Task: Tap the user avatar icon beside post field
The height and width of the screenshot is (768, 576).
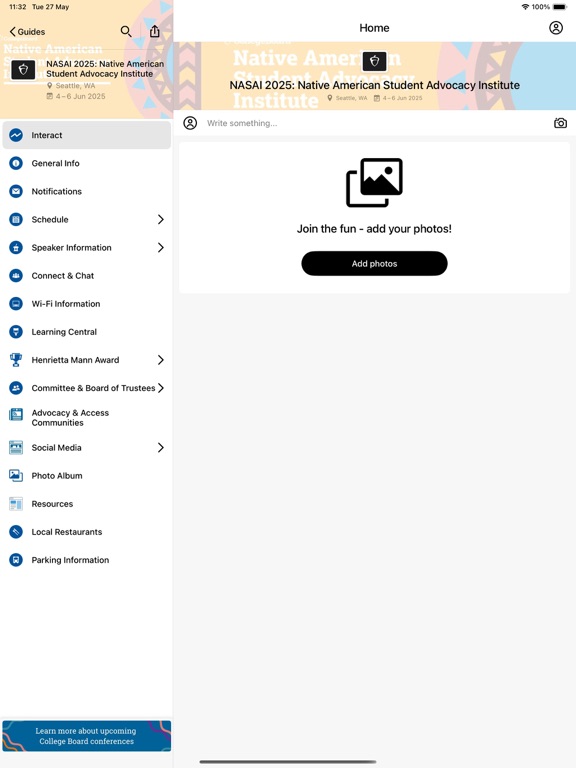Action: (190, 123)
